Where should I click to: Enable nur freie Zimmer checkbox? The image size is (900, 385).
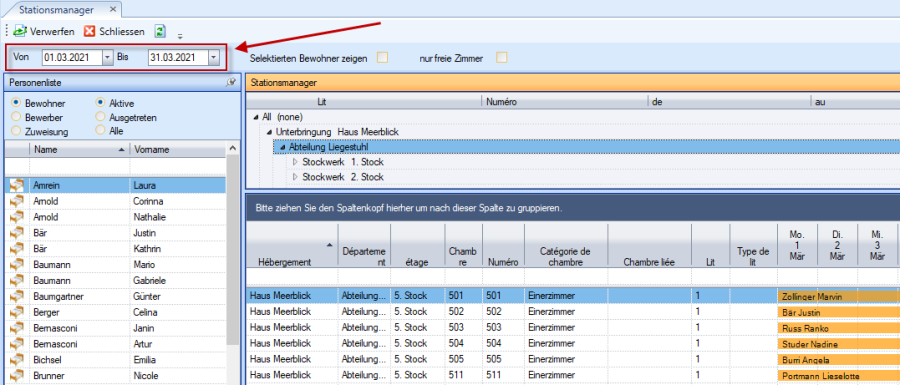point(502,58)
